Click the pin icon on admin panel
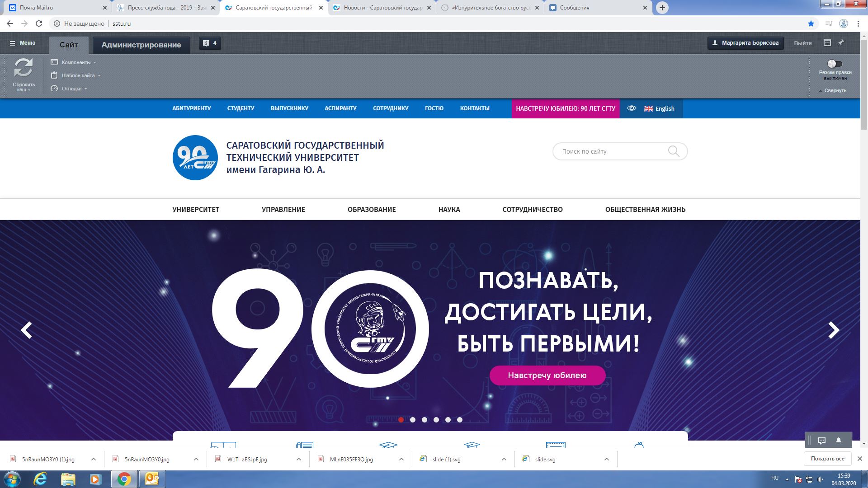The height and width of the screenshot is (488, 868). coord(841,42)
